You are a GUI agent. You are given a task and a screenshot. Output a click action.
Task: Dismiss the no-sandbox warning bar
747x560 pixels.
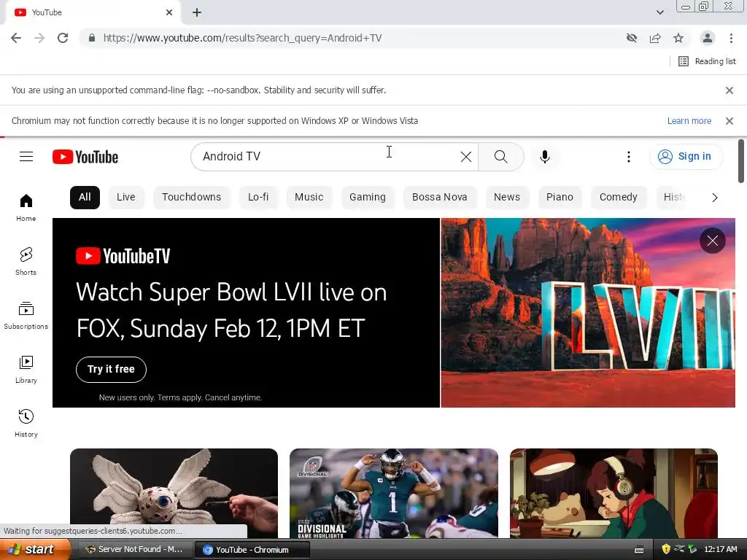pyautogui.click(x=729, y=90)
